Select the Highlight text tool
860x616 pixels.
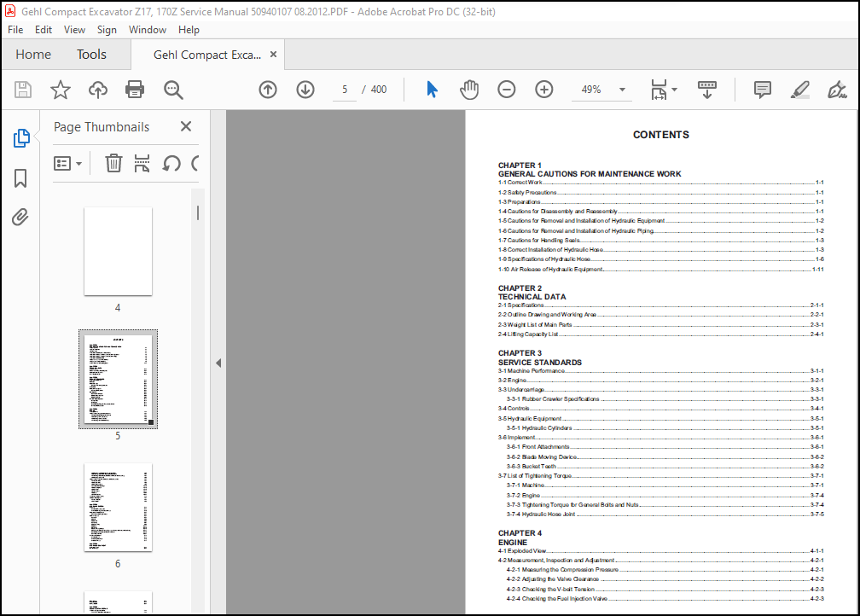pyautogui.click(x=799, y=90)
